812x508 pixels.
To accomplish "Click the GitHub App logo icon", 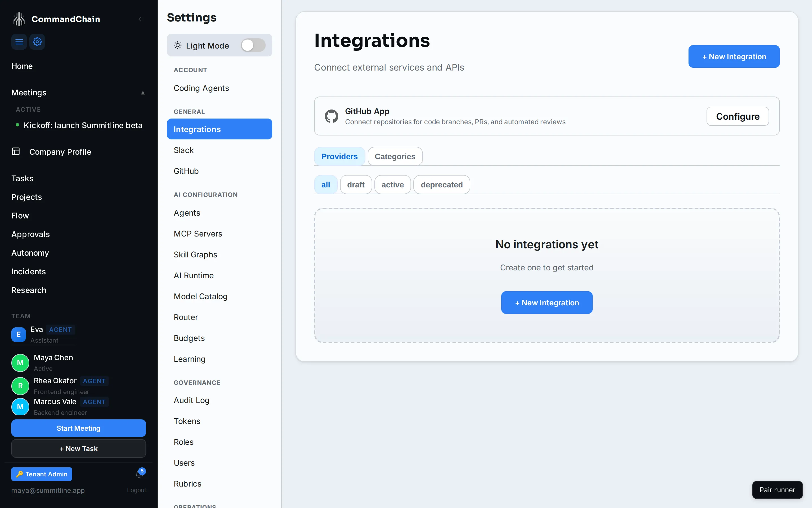I will click(331, 116).
